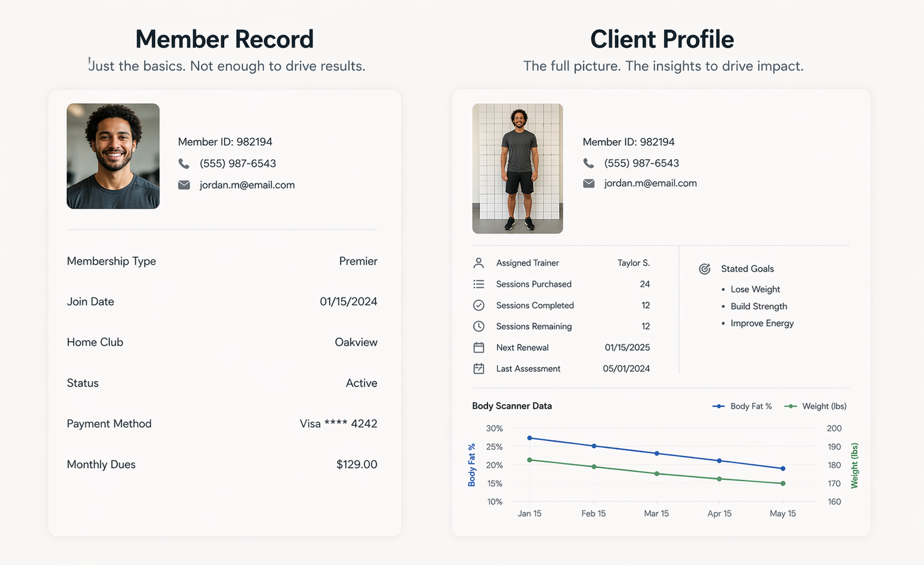Toggle the Body Fat % legend item
Image resolution: width=924 pixels, height=565 pixels.
[x=743, y=406]
